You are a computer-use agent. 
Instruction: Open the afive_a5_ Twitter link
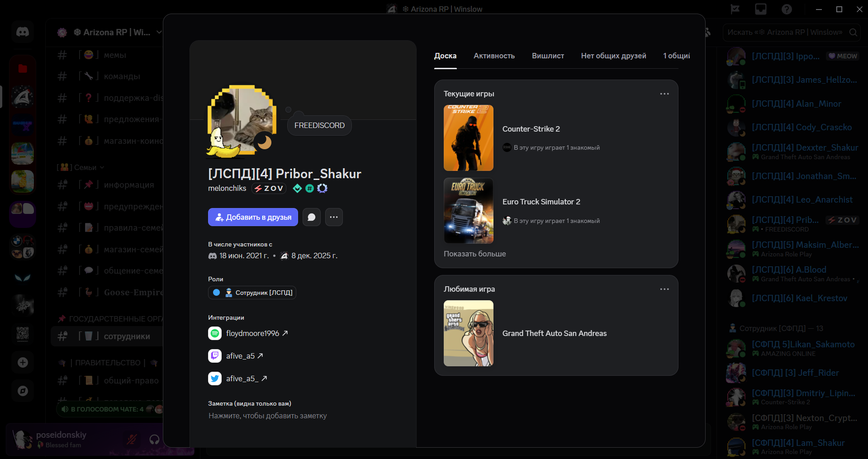point(247,379)
